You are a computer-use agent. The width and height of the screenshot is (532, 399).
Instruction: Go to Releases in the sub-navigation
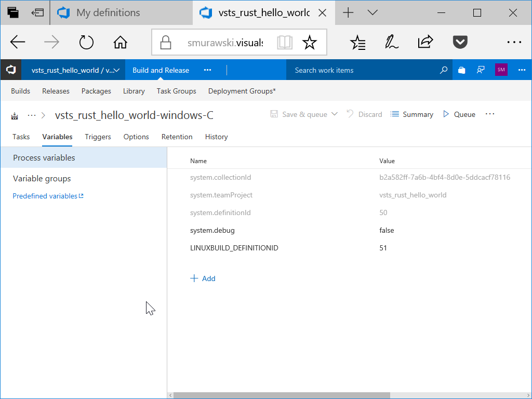(56, 91)
